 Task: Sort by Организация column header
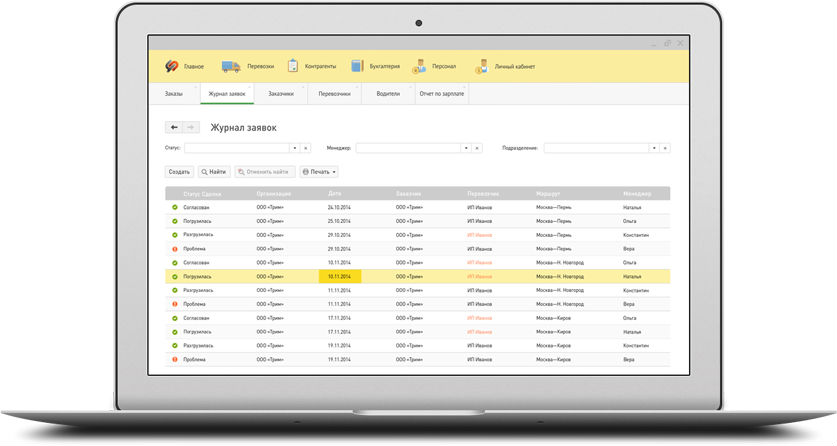tap(273, 194)
